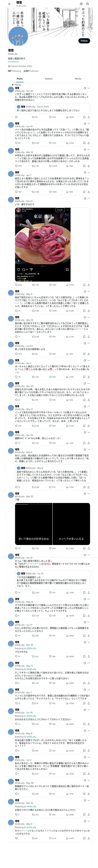The height and width of the screenshot is (868, 98).
Task: Click the Translate bio link
Action: click(x=14, y=62)
